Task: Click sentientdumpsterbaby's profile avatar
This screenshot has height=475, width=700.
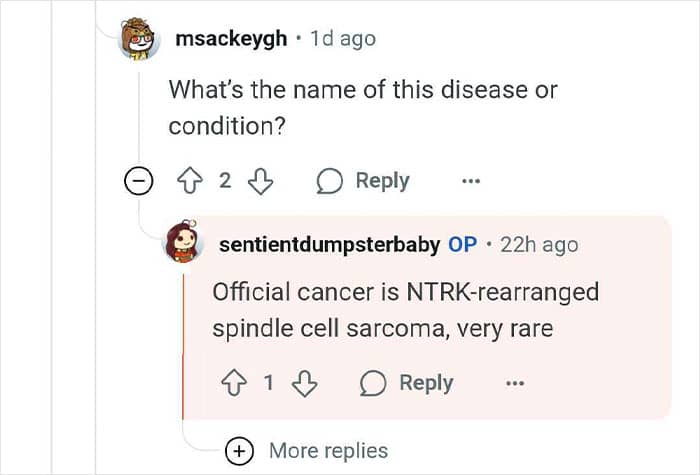Action: [182, 244]
